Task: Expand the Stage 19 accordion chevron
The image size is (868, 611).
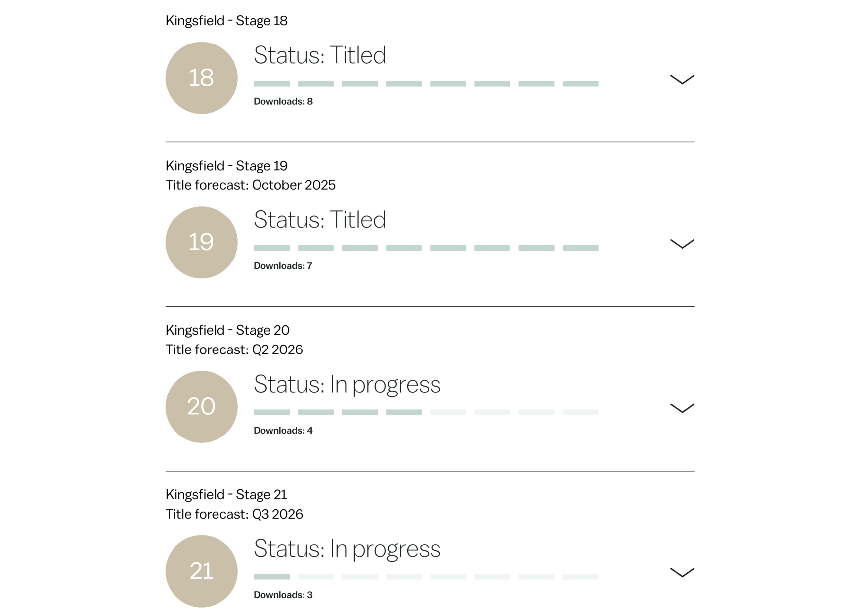Action: [682, 244]
